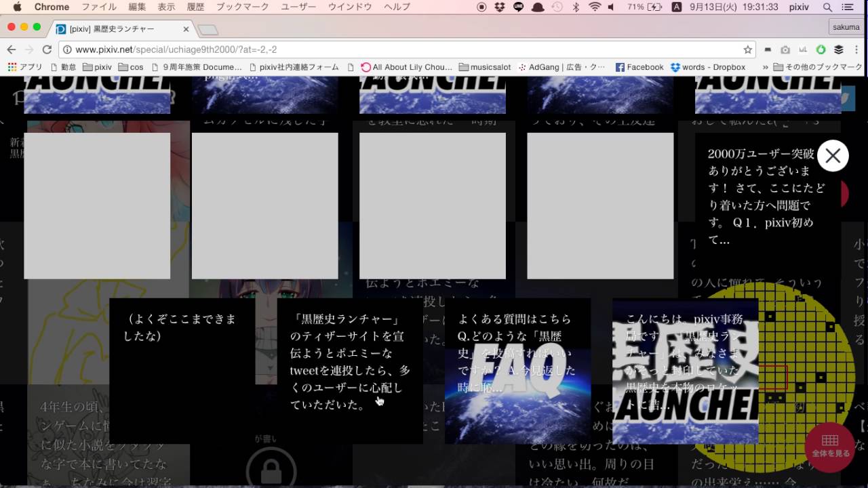This screenshot has height=488, width=868.
Task: Close the 2000万ユーザー突破 popup card
Action: [833, 156]
